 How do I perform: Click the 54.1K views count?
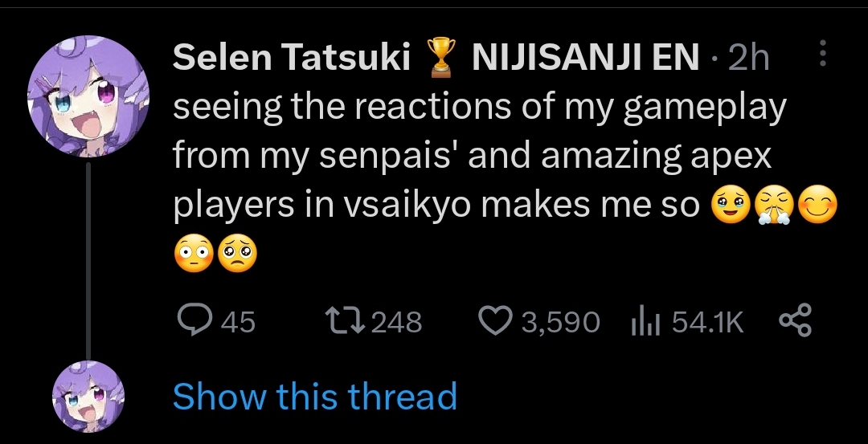[x=707, y=323]
